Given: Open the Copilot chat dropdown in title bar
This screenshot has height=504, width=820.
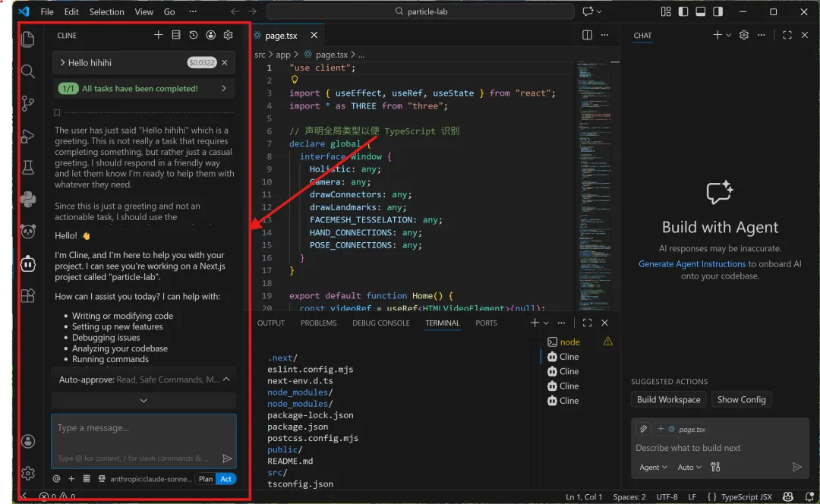Looking at the screenshot, I should 599,11.
